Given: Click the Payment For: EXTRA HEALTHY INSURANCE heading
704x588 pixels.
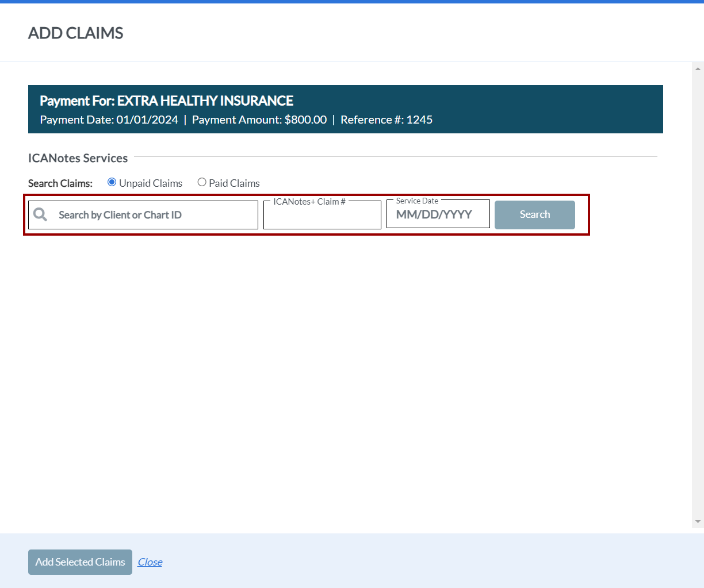Looking at the screenshot, I should click(166, 101).
